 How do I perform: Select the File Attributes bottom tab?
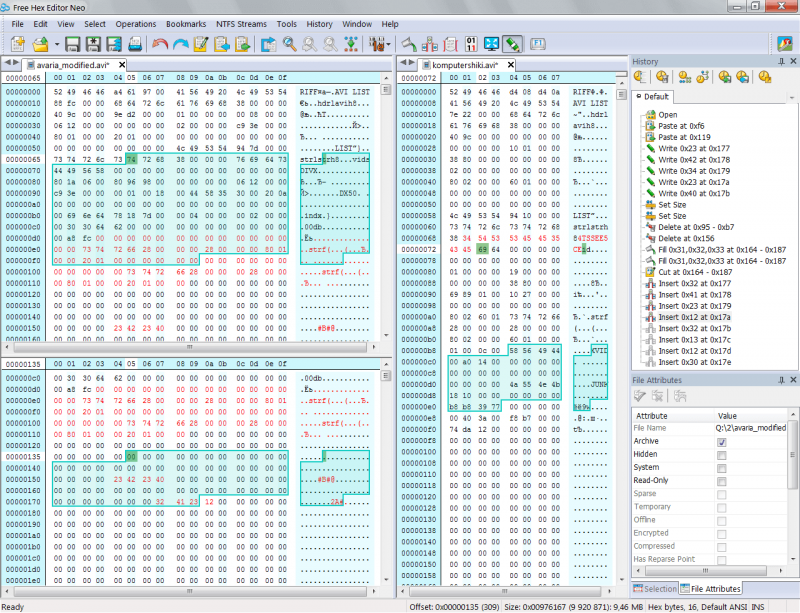coord(710,589)
